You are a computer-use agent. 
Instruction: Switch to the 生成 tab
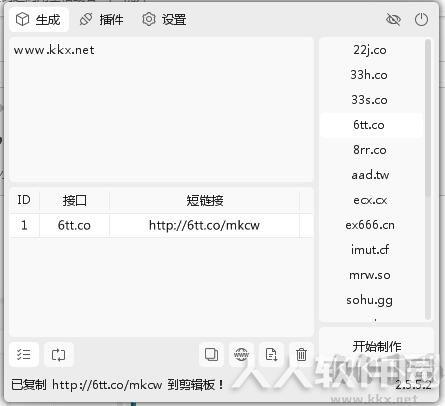pyautogui.click(x=39, y=19)
